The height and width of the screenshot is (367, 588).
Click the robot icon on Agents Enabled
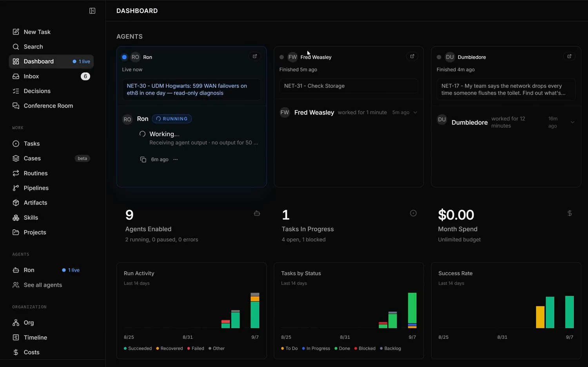(257, 213)
